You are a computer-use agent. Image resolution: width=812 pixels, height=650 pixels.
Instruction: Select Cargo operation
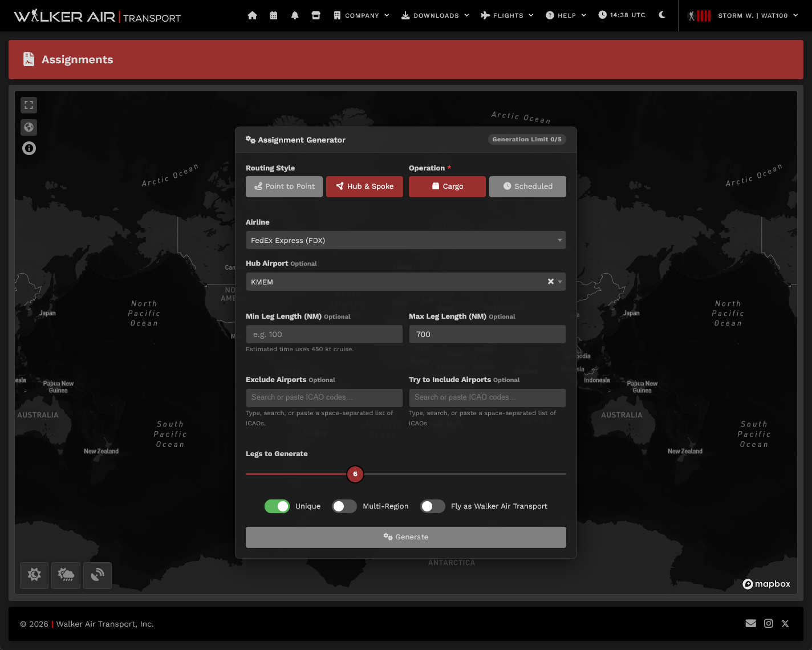point(447,186)
